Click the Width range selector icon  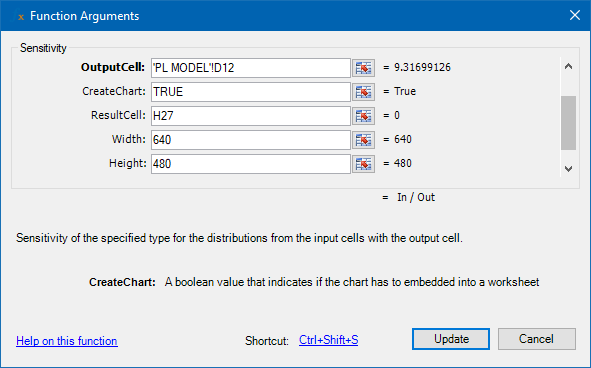[363, 140]
